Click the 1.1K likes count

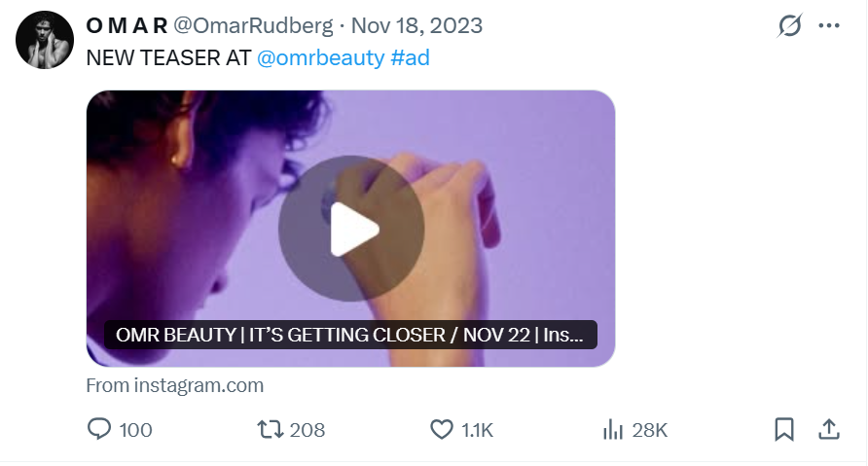477,429
